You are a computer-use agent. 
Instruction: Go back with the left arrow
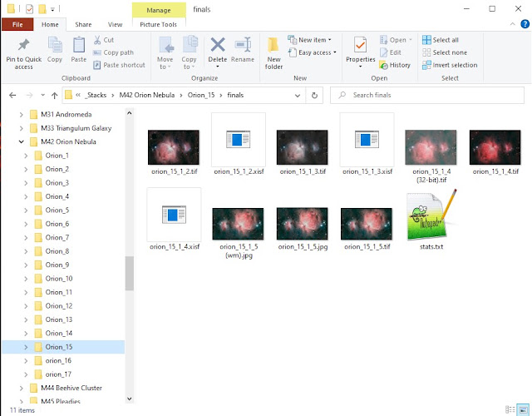pyautogui.click(x=12, y=96)
